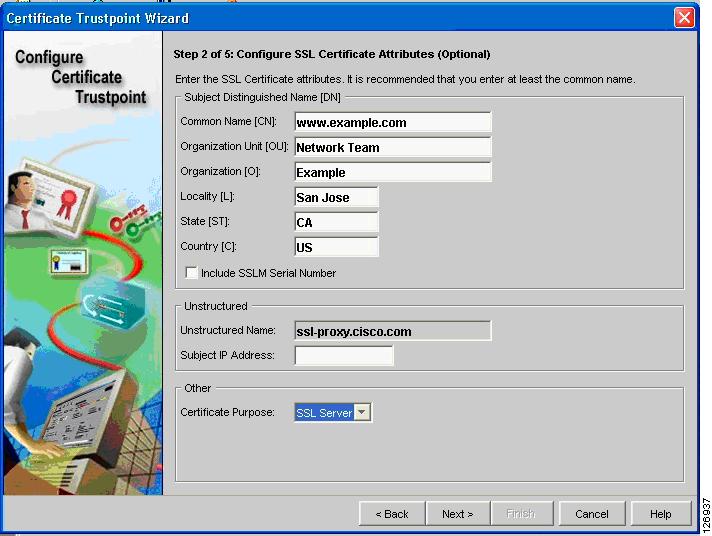Open Help for this wizard step

click(661, 514)
